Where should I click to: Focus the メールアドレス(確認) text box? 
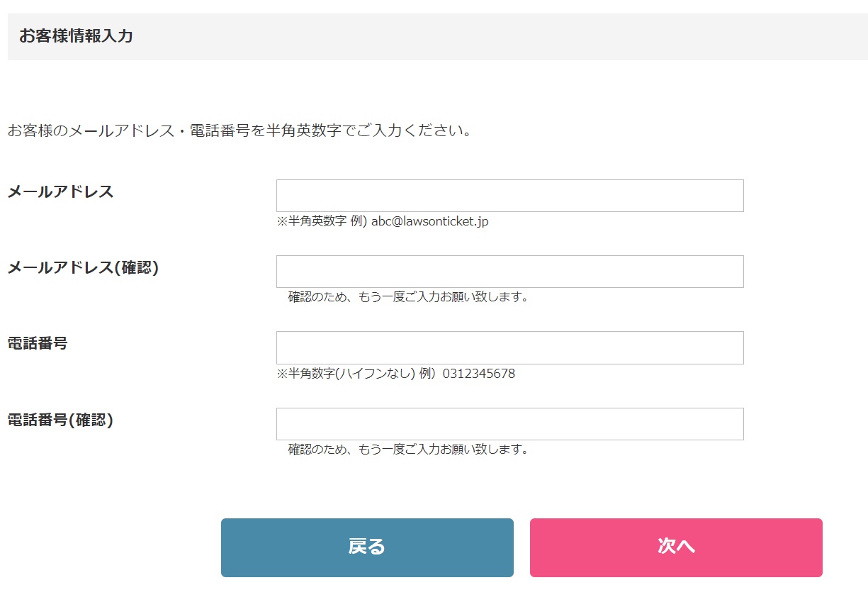pos(509,272)
